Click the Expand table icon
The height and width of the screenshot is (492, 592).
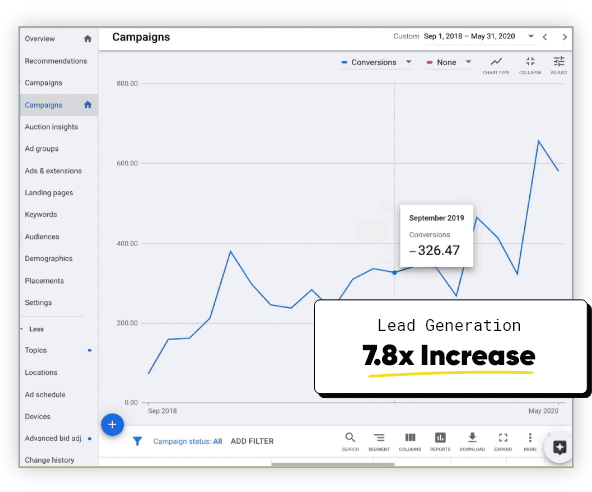click(x=503, y=441)
